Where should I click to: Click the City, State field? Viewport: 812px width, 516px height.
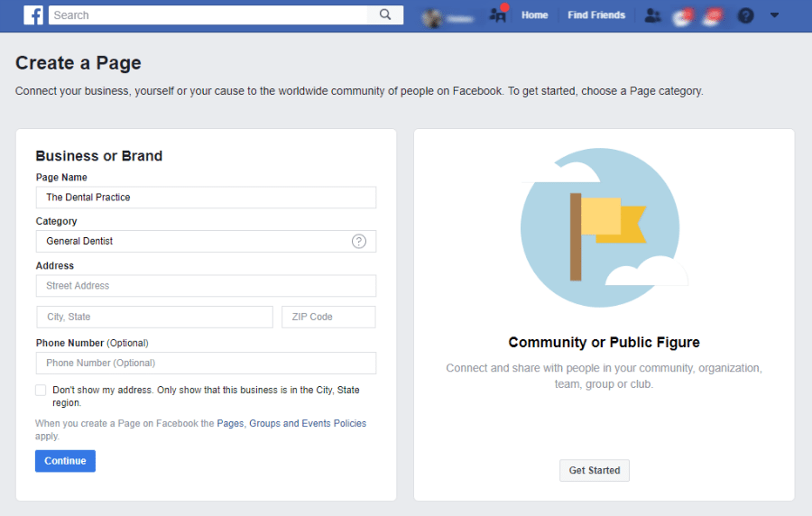click(155, 317)
